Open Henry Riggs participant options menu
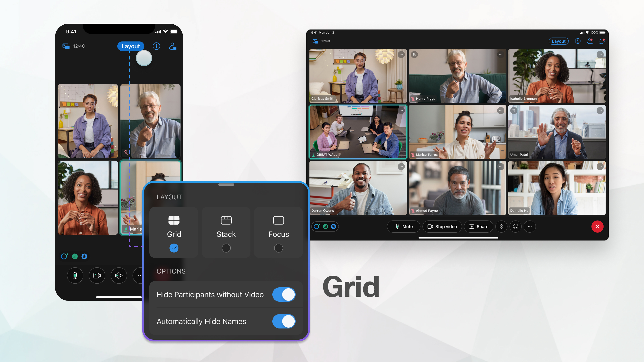The width and height of the screenshot is (644, 362). (500, 54)
